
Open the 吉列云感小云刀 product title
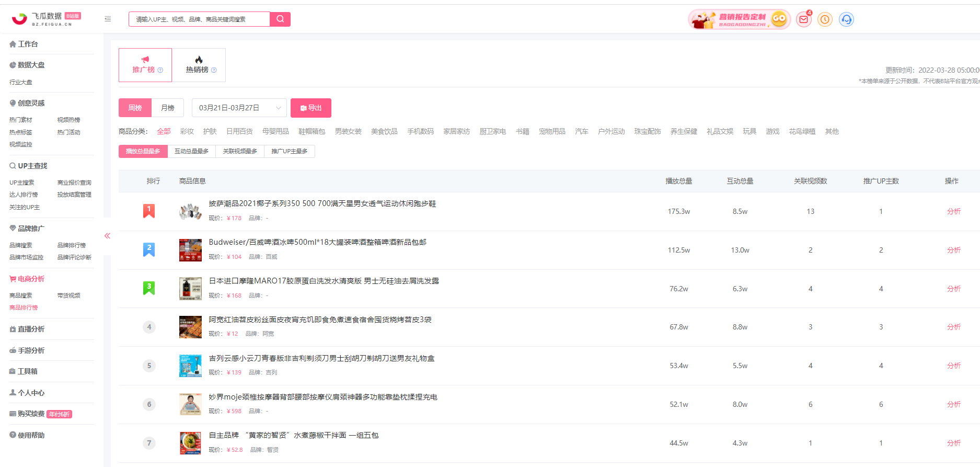click(321, 358)
